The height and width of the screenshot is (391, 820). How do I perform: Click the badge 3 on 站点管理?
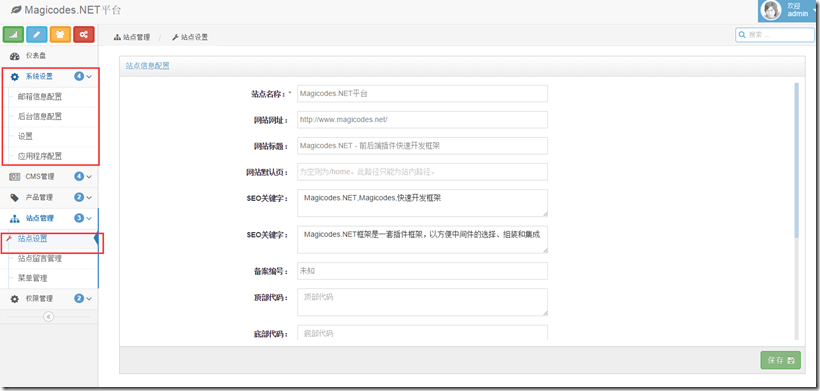pos(79,218)
